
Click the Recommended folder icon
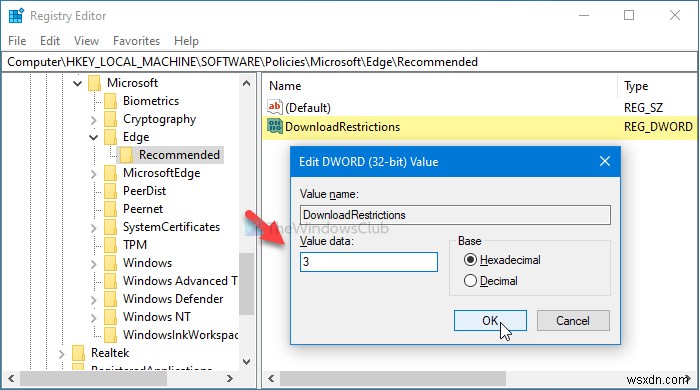point(127,155)
